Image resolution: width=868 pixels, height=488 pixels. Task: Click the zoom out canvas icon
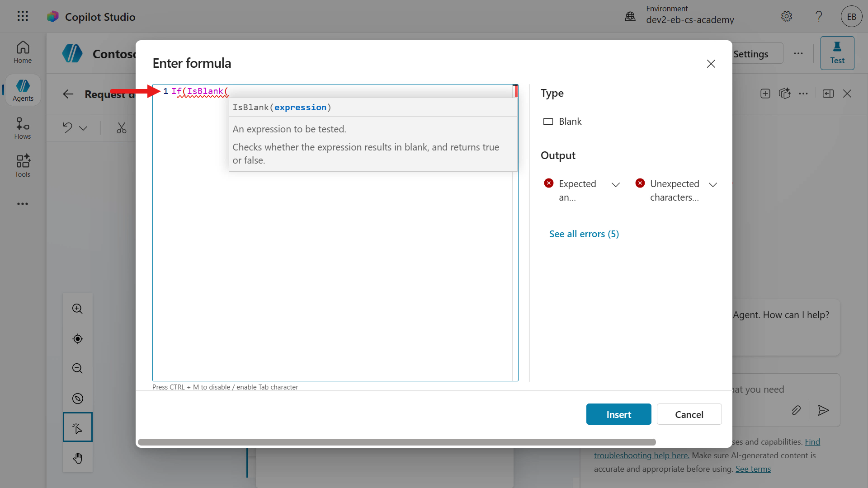point(77,368)
